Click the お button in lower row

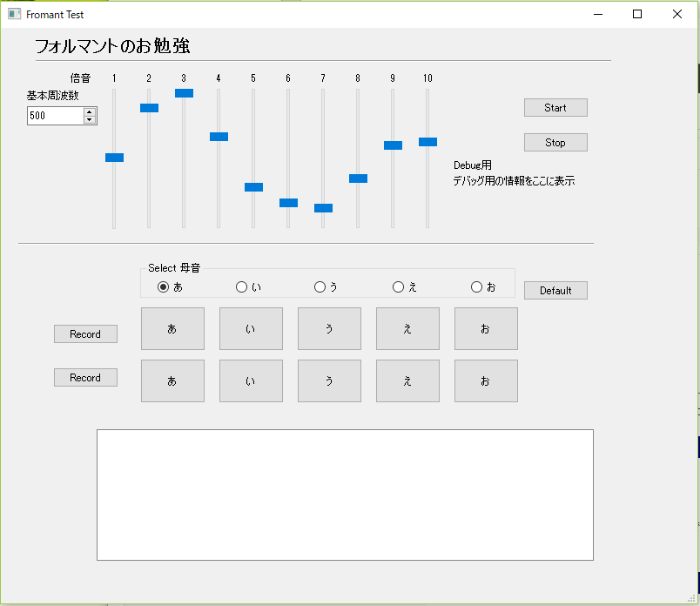486,381
